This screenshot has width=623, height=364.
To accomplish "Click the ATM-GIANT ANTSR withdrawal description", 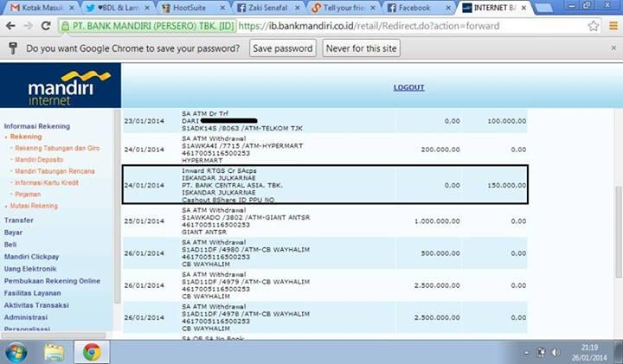I will (x=246, y=221).
